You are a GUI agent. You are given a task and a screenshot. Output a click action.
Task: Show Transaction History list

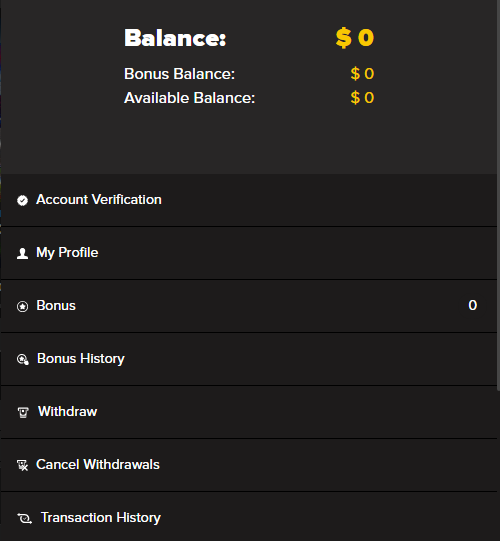249,517
